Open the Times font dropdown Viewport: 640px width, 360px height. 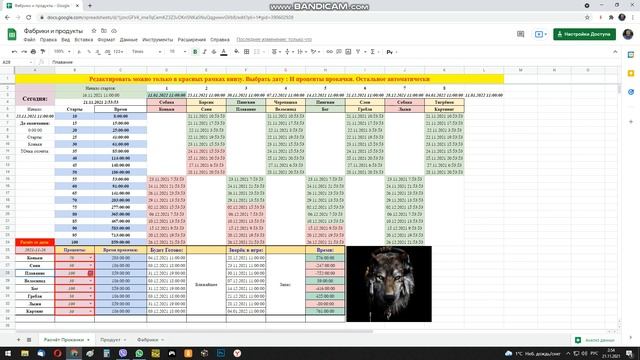coord(147,52)
